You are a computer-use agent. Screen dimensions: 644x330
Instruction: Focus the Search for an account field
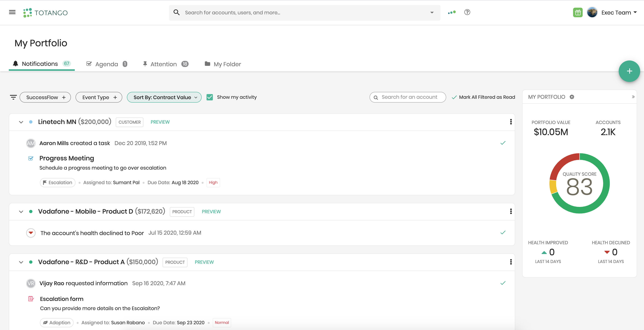(408, 97)
